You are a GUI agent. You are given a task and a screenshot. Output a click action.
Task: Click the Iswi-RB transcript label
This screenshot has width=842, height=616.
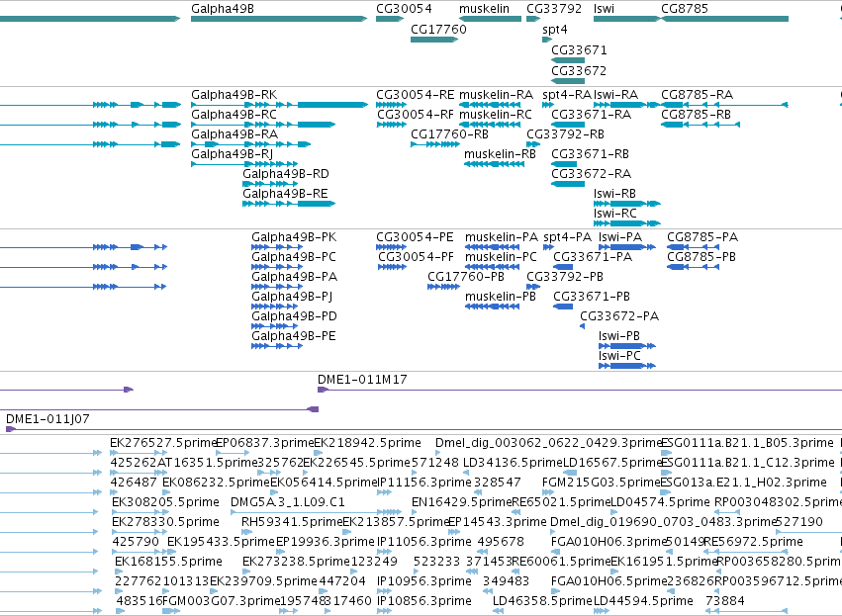click(x=614, y=194)
